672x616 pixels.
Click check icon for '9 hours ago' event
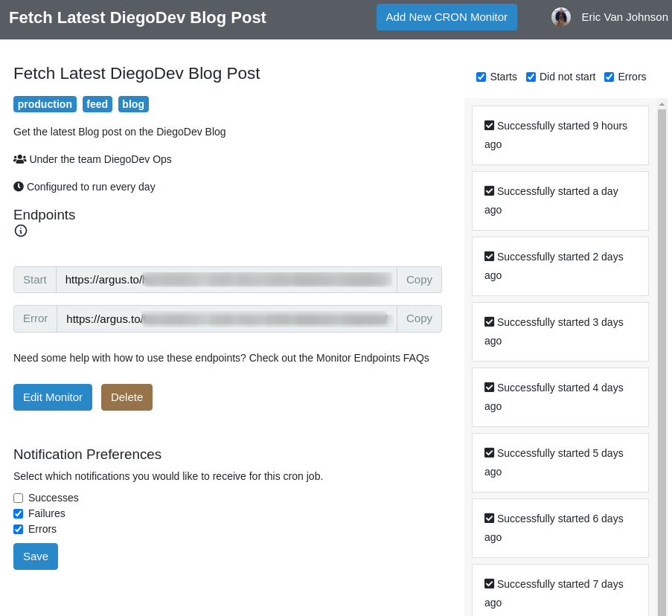pyautogui.click(x=489, y=126)
